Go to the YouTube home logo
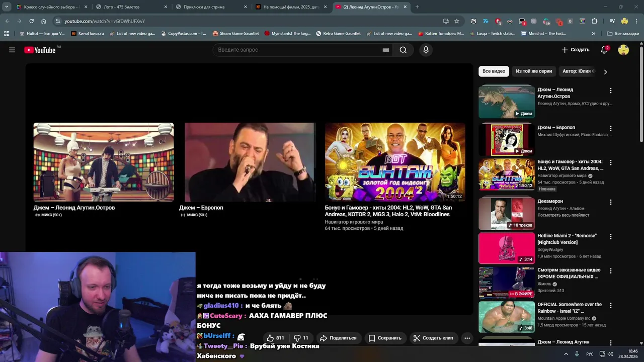The width and height of the screenshot is (644, 362). pyautogui.click(x=40, y=50)
